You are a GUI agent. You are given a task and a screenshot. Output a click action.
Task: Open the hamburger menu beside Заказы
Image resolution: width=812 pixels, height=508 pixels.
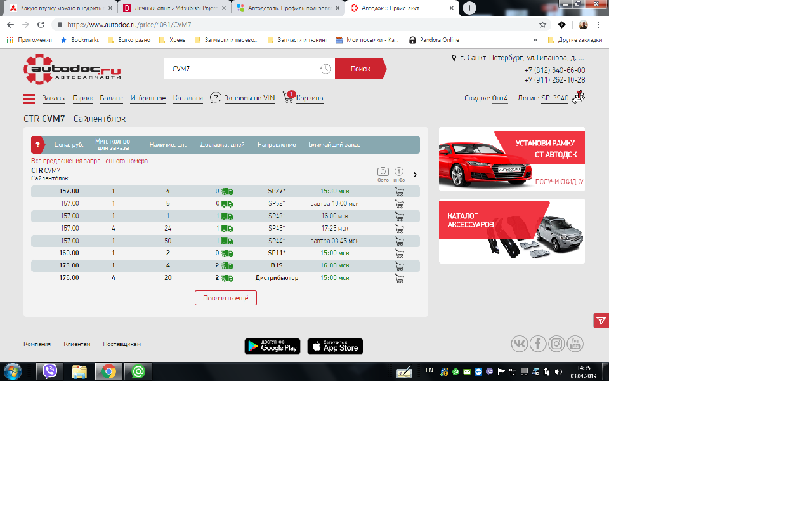coord(29,98)
